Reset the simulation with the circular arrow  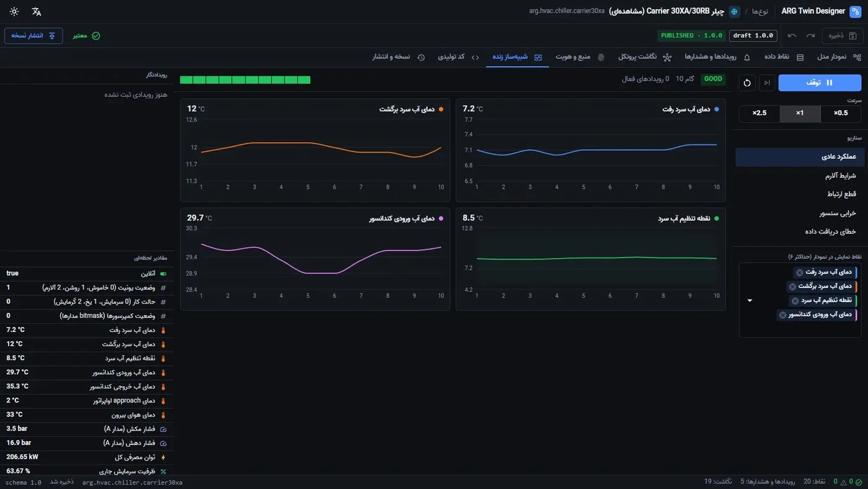pos(747,83)
